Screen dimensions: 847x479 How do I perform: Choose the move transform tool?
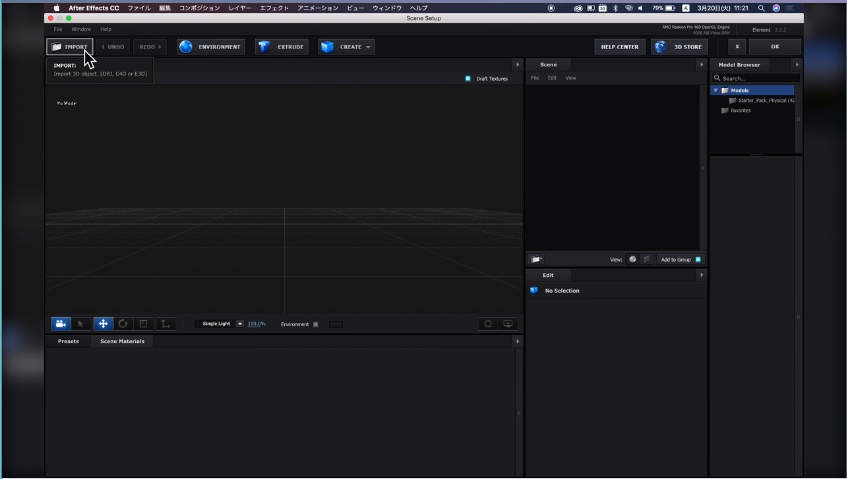[103, 324]
